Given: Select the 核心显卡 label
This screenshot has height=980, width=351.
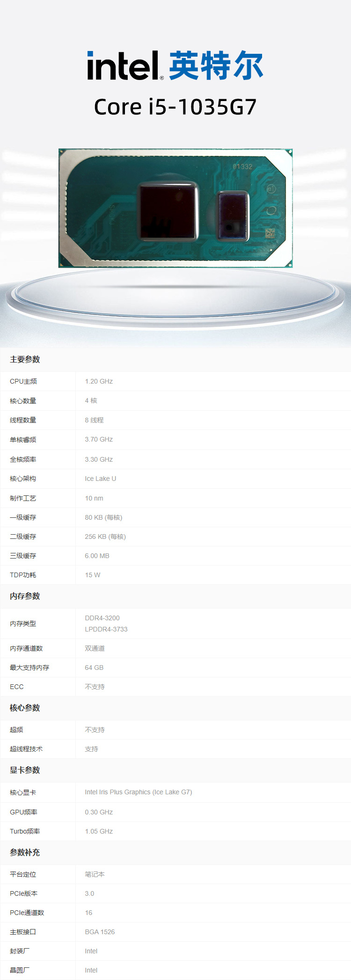Looking at the screenshot, I should tap(23, 792).
